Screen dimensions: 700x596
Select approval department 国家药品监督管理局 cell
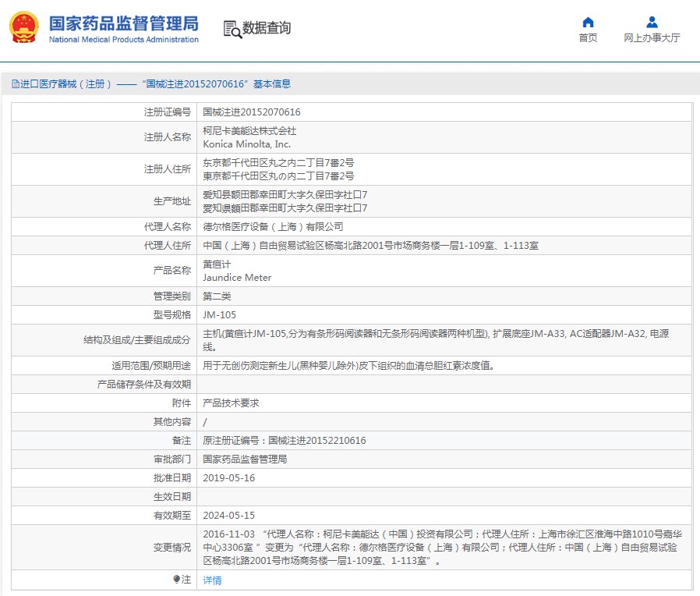[245, 459]
